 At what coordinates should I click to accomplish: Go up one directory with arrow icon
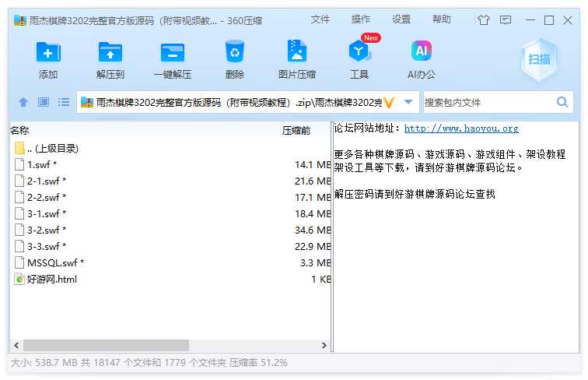pyautogui.click(x=23, y=102)
